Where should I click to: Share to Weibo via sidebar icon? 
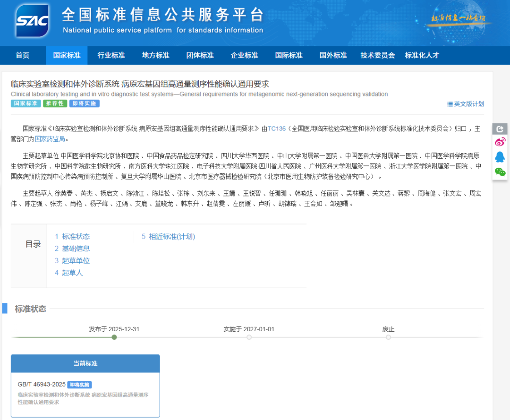(500, 142)
